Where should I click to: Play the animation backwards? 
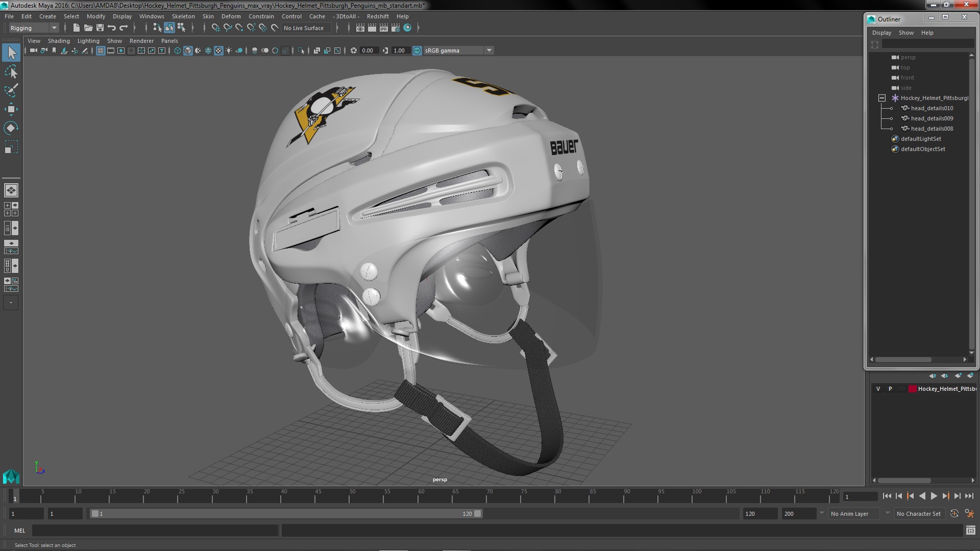pos(922,496)
